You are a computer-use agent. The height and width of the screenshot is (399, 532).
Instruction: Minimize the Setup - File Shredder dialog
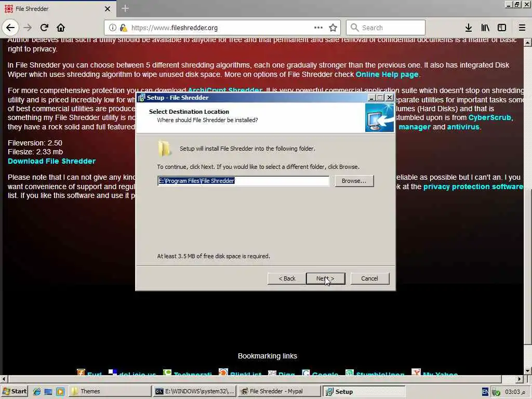[x=371, y=98]
